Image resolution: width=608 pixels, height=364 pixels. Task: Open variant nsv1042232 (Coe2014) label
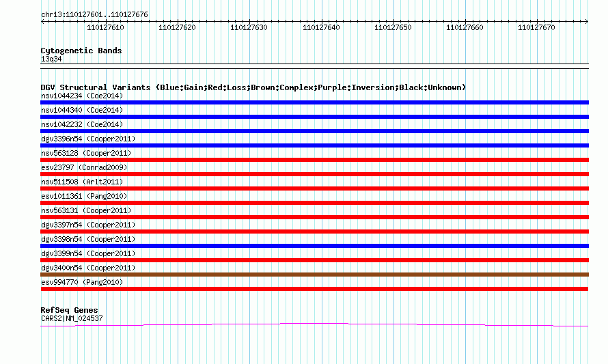[82, 124]
